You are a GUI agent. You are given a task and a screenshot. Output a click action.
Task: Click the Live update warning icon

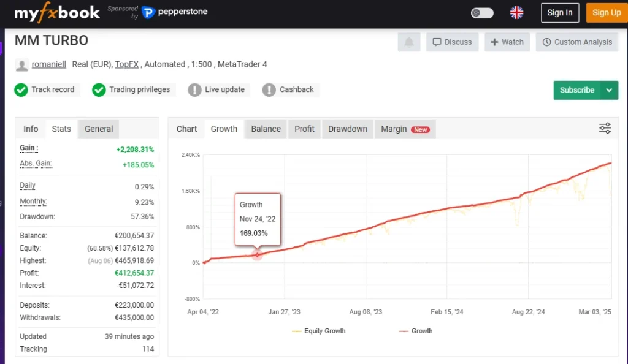[x=194, y=90]
